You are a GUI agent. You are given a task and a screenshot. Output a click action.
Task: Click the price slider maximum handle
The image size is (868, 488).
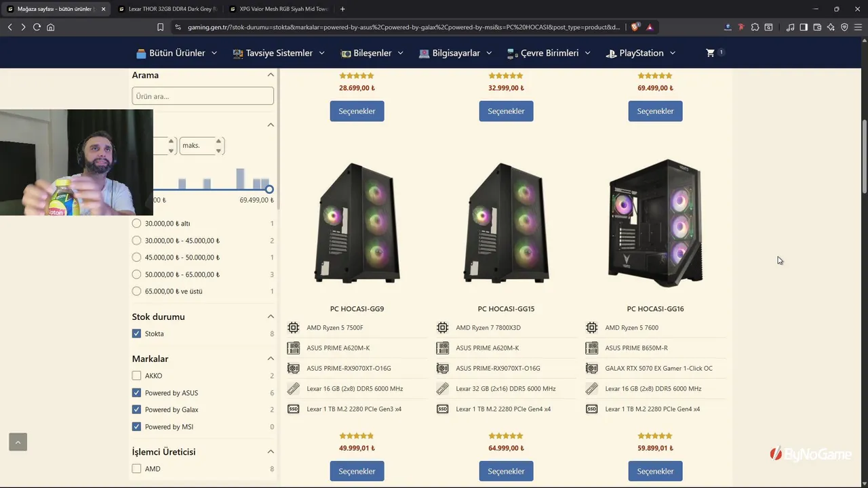click(269, 189)
